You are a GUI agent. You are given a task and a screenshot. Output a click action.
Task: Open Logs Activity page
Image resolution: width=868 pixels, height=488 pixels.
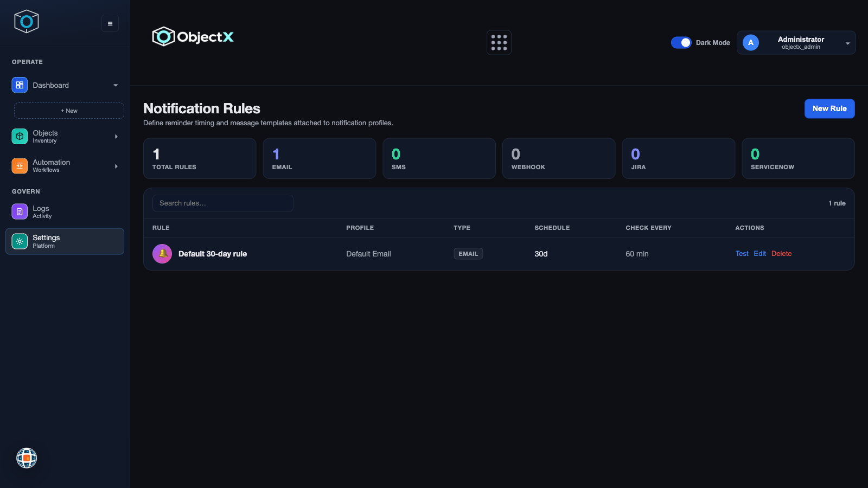click(65, 211)
